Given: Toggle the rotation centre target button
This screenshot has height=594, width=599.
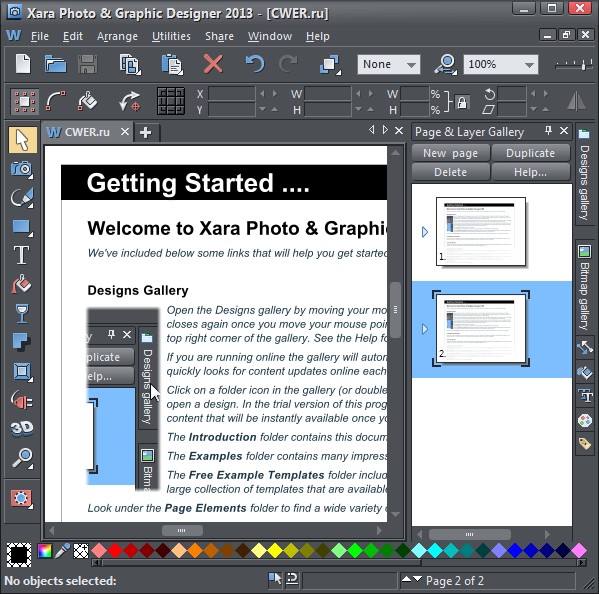Looking at the screenshot, I should 130,102.
